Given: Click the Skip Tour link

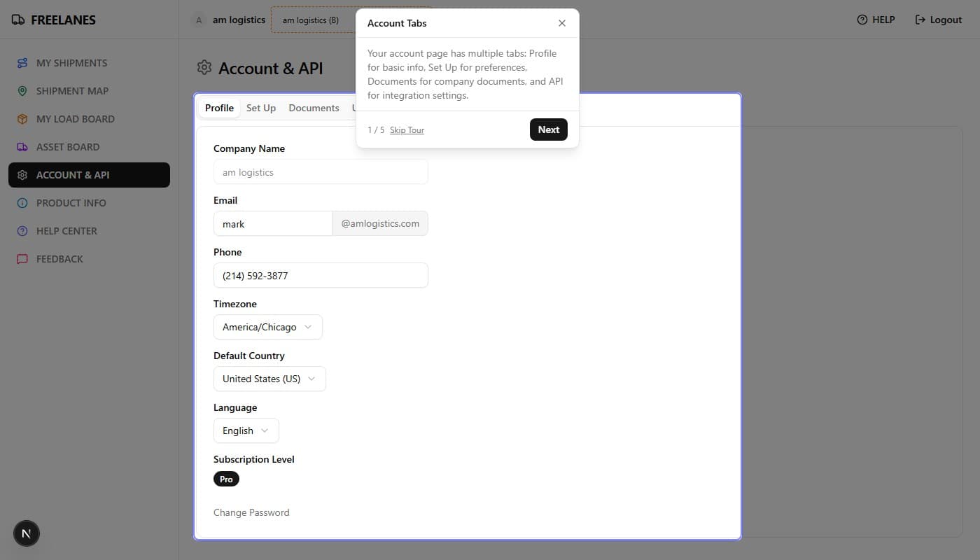Looking at the screenshot, I should 407,130.
